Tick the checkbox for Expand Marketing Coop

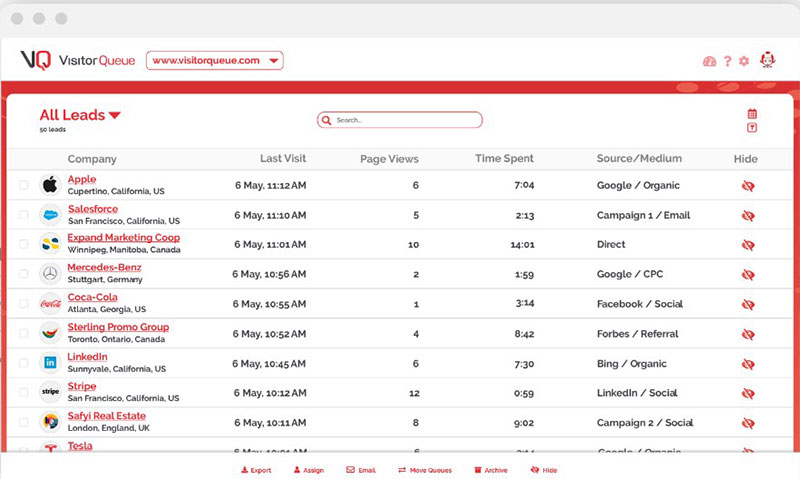click(x=23, y=244)
